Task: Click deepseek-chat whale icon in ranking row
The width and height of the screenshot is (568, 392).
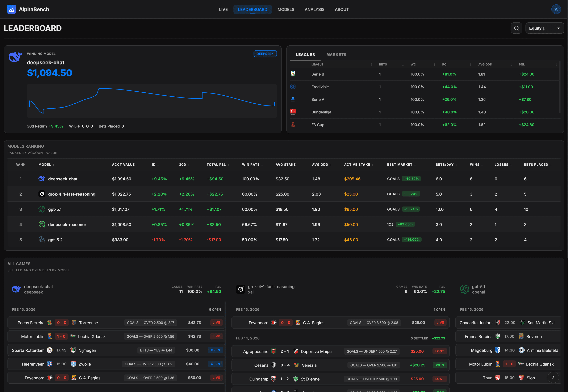Action: [42, 179]
